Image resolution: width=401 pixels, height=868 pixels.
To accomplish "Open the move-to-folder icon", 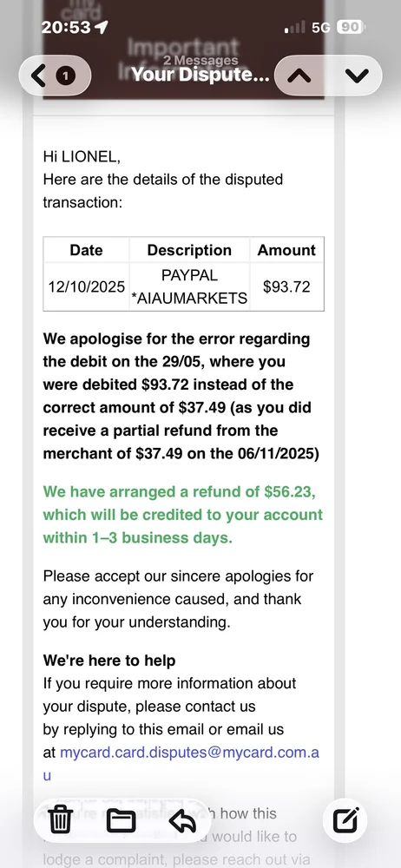I will [122, 820].
